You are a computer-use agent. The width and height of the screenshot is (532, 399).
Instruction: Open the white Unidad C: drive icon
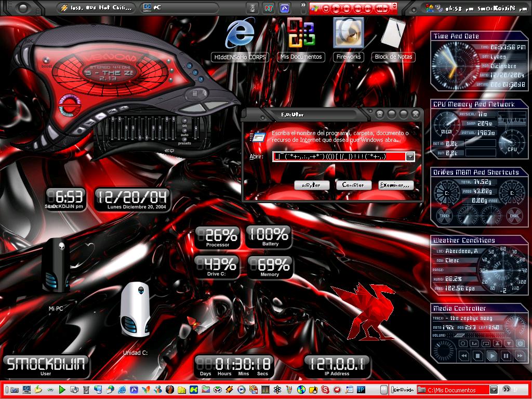coord(136,310)
